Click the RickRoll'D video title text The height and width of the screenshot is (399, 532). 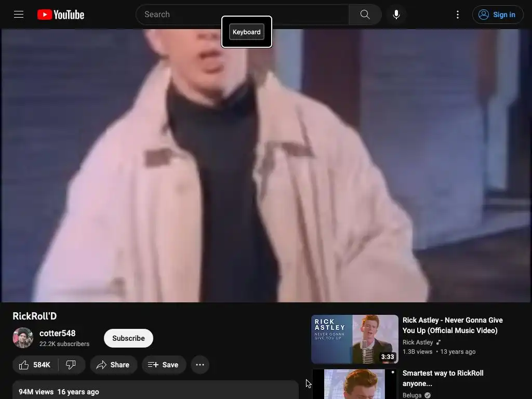35,316
